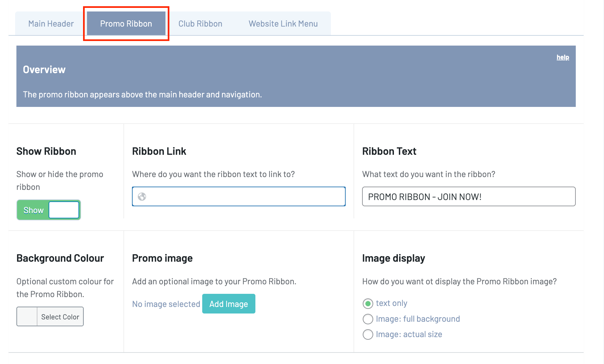Image resolution: width=604 pixels, height=364 pixels.
Task: Select the Promo Ribbon tab
Action: [x=126, y=24]
